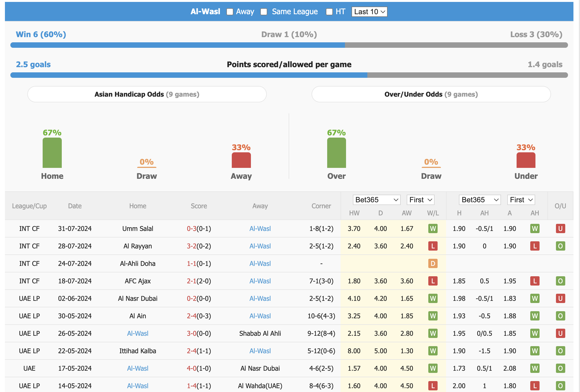Viewport: 580px width, 392px height.
Task: Open Al-Wasl home link on 26-05-2024 row
Action: tap(138, 333)
